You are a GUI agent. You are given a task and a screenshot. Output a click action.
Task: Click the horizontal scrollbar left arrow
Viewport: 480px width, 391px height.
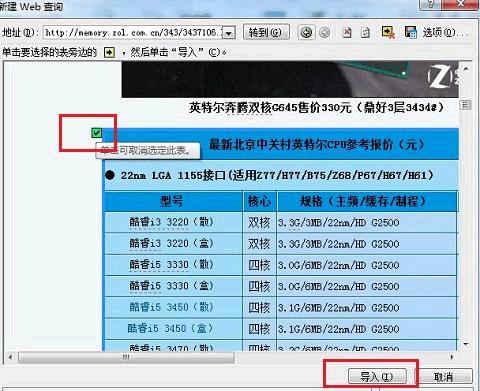[10, 357]
